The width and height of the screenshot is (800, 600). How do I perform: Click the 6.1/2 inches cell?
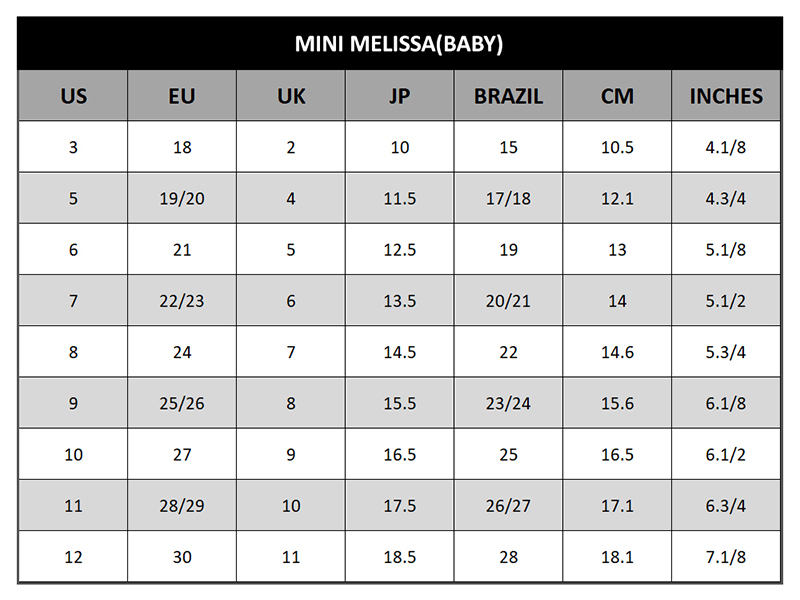(726, 454)
